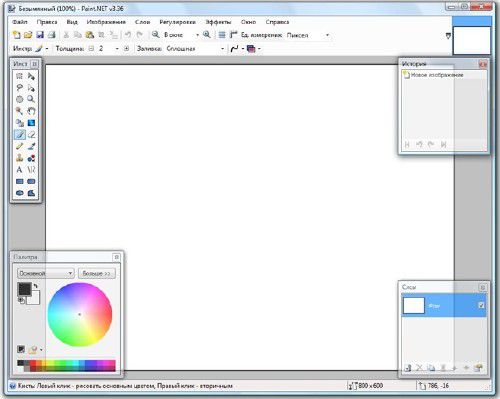
Task: Open the brush width dropdown
Action: tap(117, 49)
